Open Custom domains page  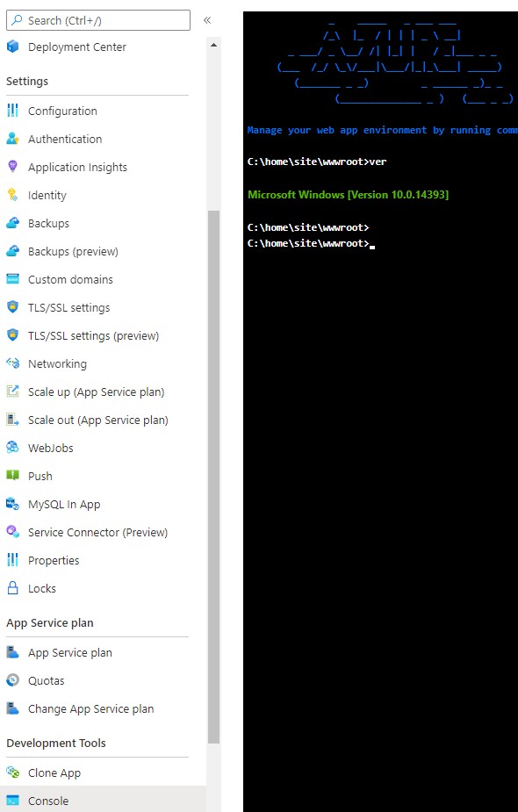click(x=70, y=280)
